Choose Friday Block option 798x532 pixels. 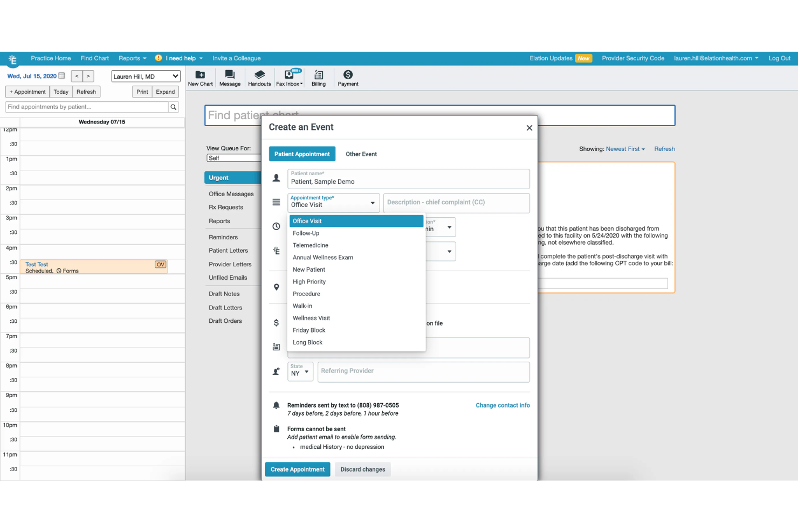point(356,330)
